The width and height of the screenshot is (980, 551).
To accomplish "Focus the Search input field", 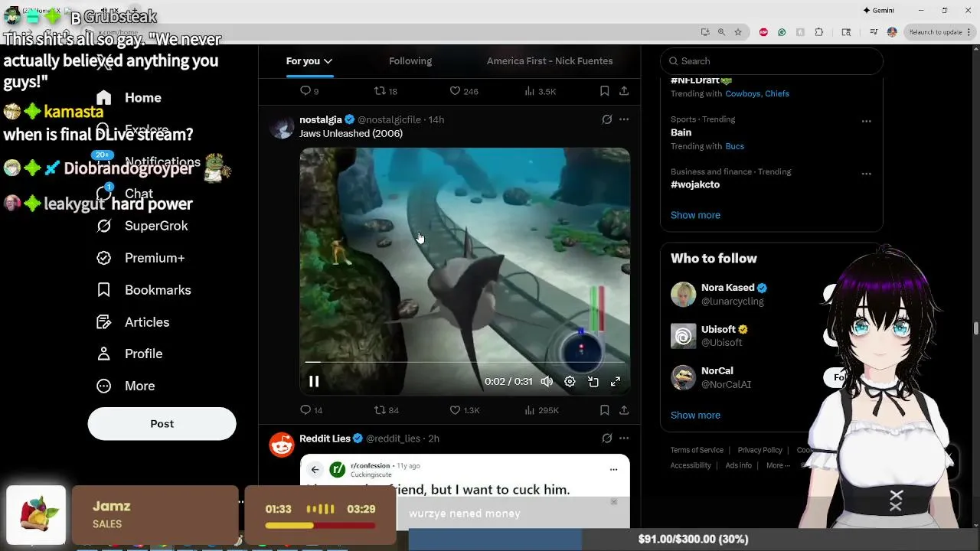I will (772, 61).
